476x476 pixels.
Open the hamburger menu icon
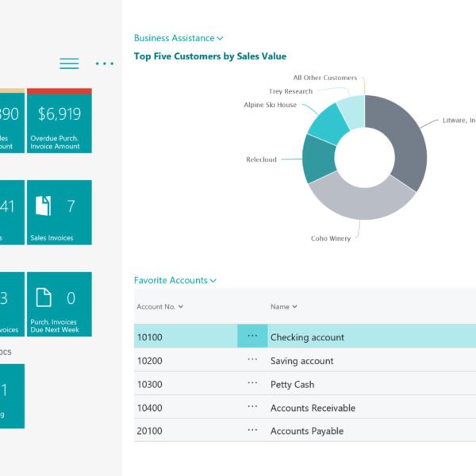pyautogui.click(x=69, y=63)
